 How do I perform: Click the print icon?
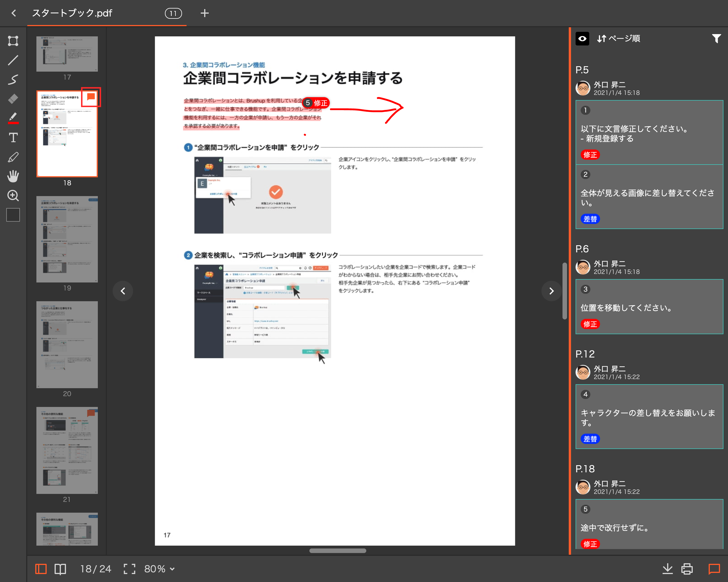pyautogui.click(x=687, y=569)
